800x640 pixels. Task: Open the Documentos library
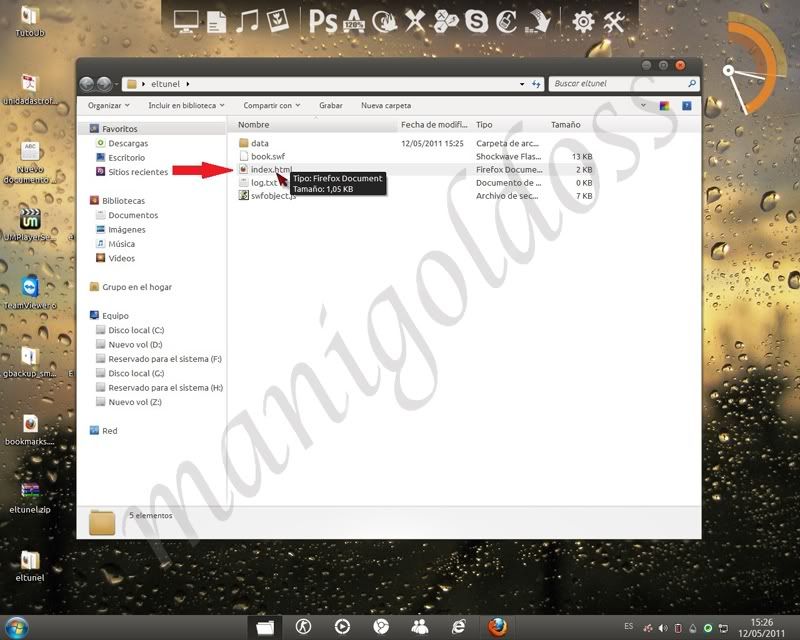133,215
